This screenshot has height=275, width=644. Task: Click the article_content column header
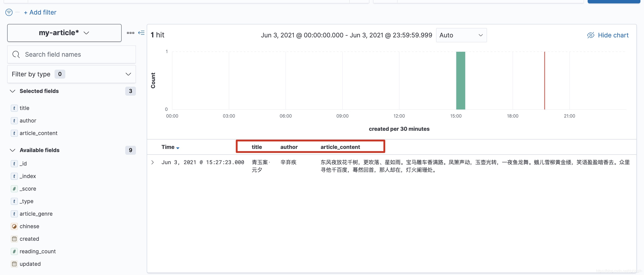coord(340,147)
